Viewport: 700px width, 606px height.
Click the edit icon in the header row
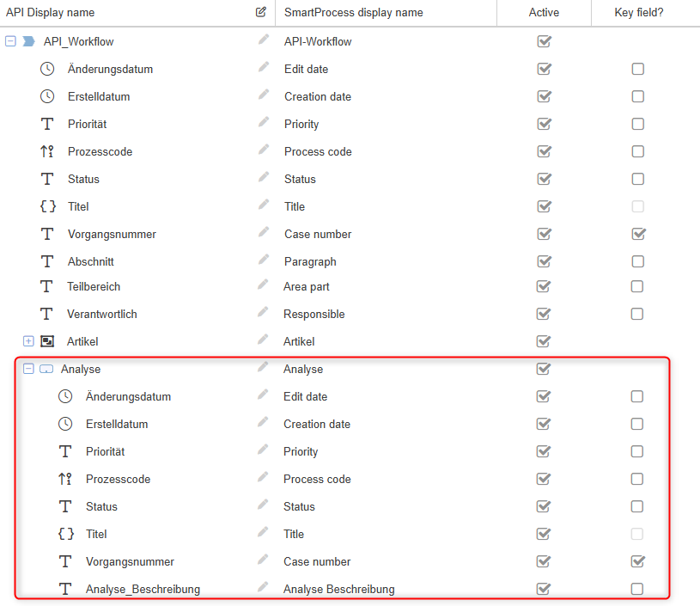[x=261, y=12]
